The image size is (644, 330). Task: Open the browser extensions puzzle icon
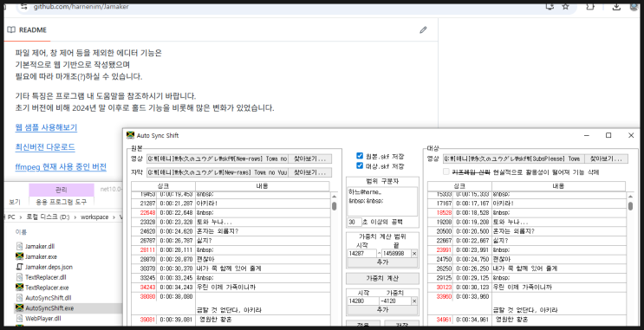[590, 6]
